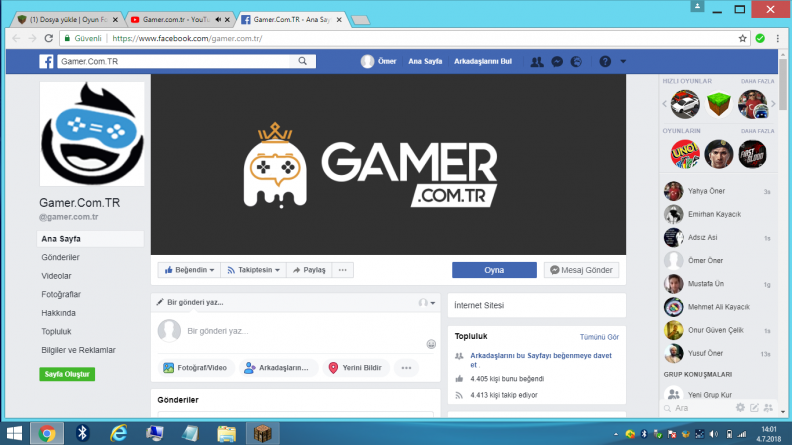Screen dimensions: 792x445
Task: Open Gönderiler section
Action: coord(60,257)
